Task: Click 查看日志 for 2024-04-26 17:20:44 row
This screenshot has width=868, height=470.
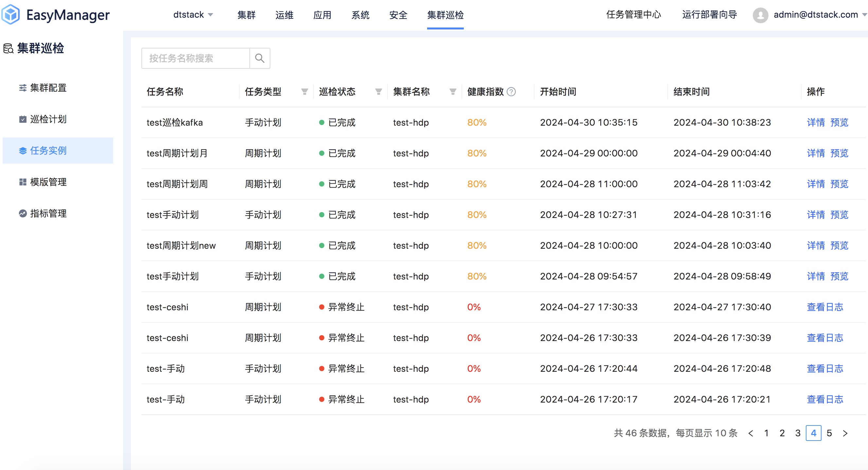Action: pos(825,369)
